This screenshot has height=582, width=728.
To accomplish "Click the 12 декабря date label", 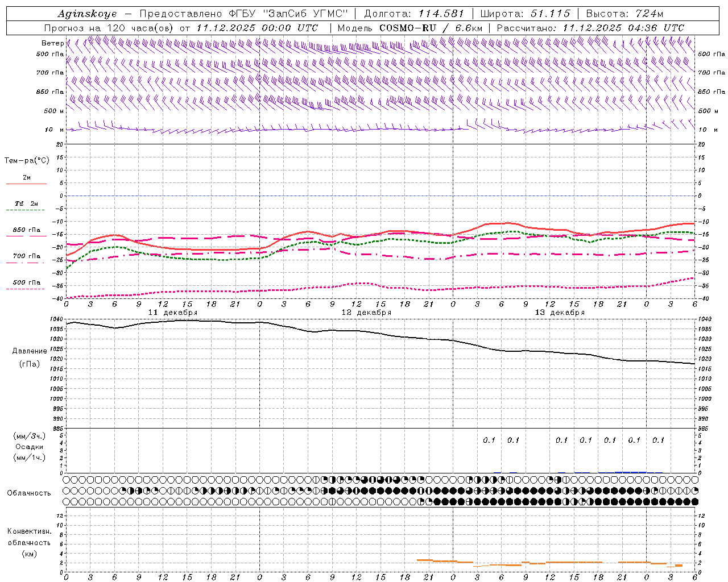I will [x=366, y=313].
